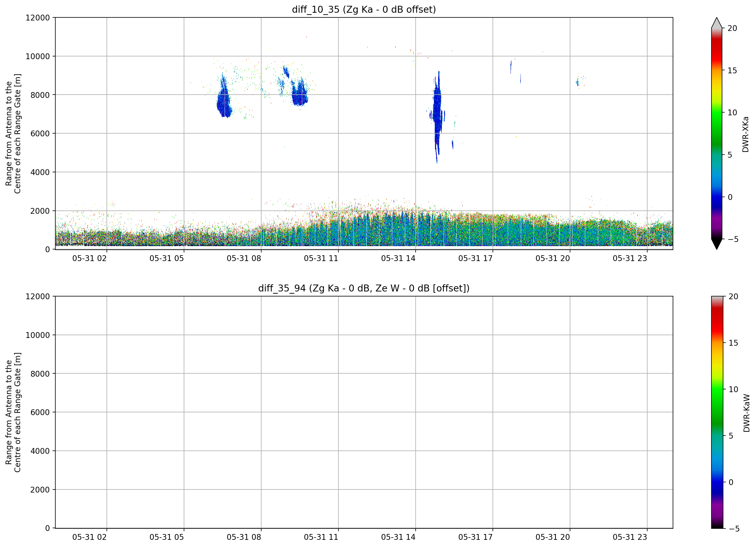Click the 12000 y-axis label of top plot
Image resolution: width=756 pixels, height=547 pixels.
[x=38, y=18]
